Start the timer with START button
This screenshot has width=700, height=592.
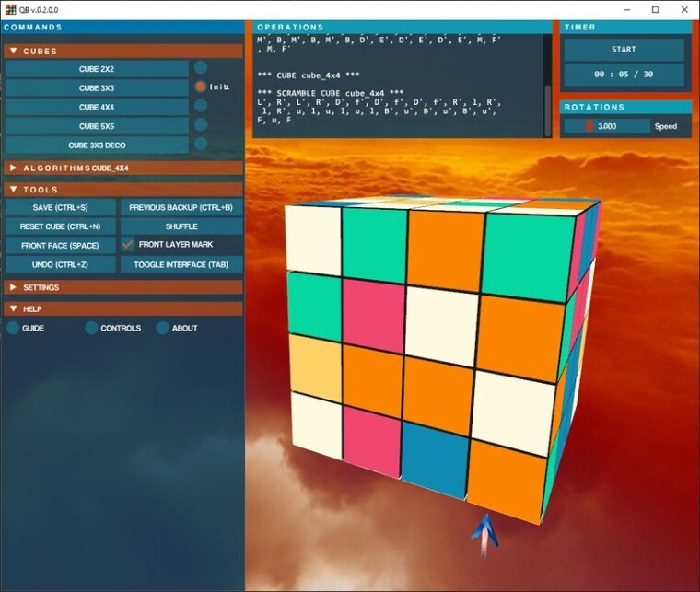pyautogui.click(x=624, y=50)
